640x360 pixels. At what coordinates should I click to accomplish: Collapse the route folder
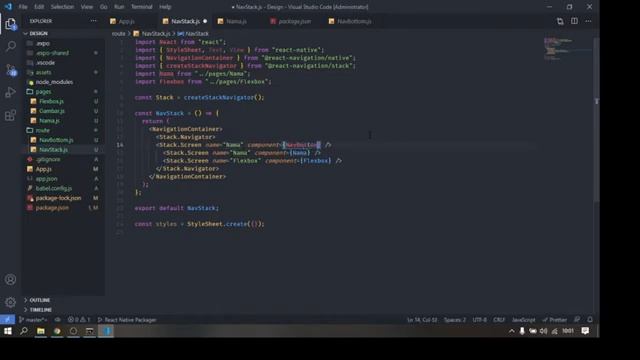42,130
